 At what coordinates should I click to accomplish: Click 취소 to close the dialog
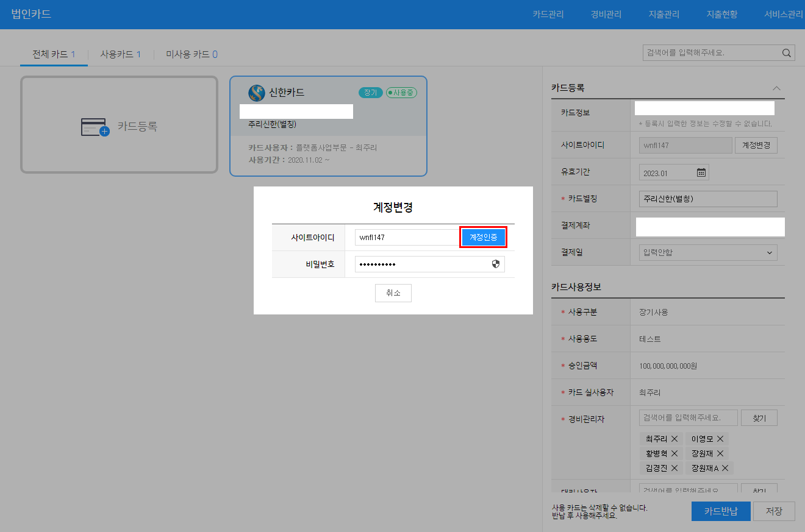[393, 293]
